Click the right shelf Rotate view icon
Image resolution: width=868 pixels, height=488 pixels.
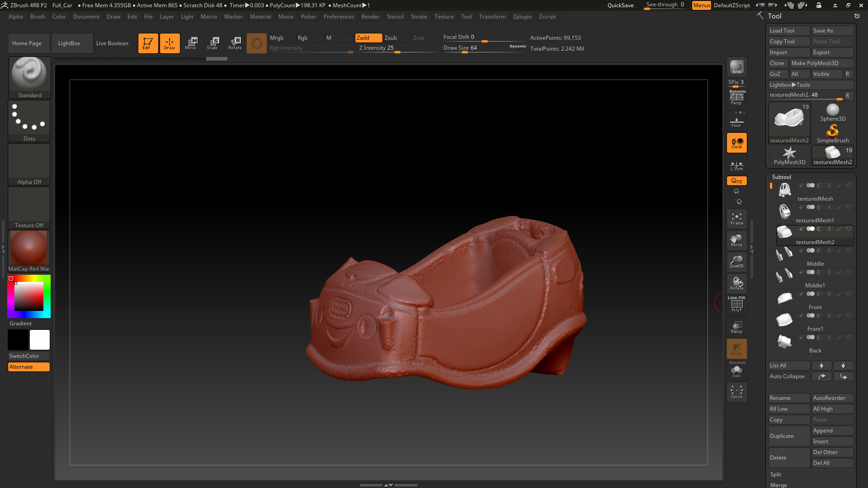point(736,284)
